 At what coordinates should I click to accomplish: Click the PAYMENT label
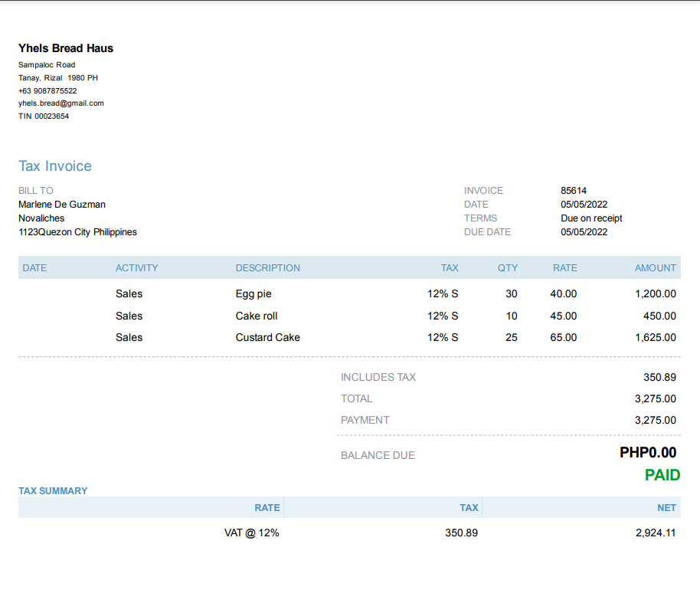[x=365, y=421]
